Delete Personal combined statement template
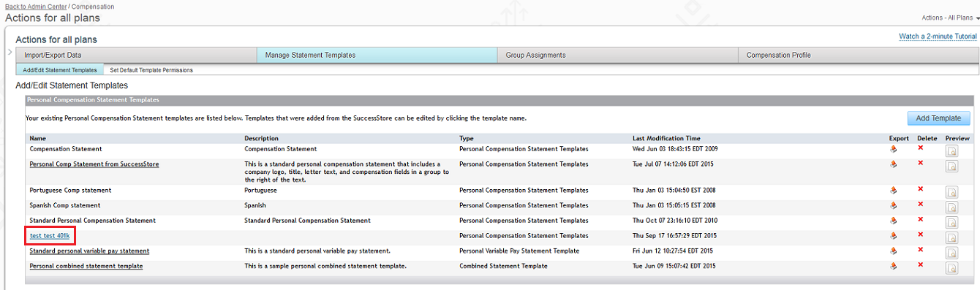The width and height of the screenshot is (980, 290). coord(920,265)
